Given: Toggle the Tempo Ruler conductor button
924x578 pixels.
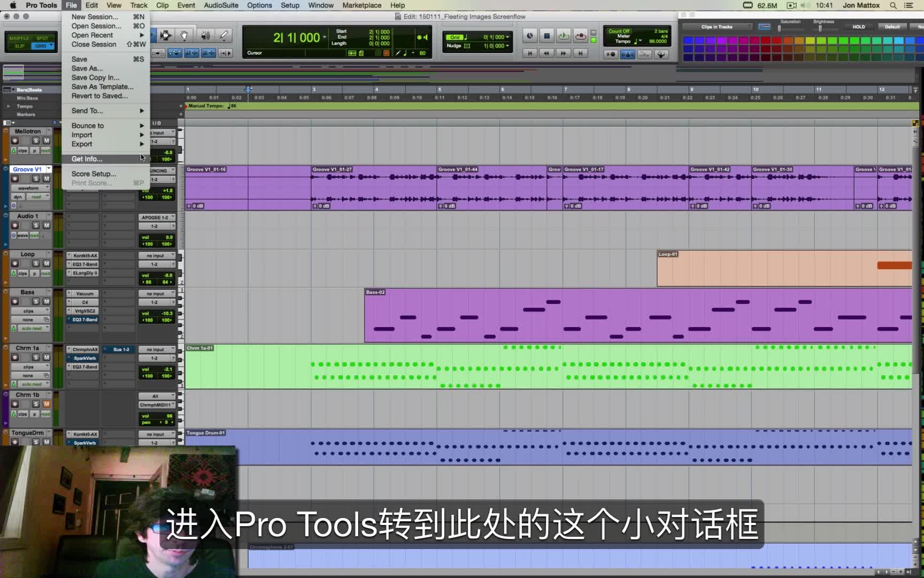Looking at the screenshot, I should (661, 55).
